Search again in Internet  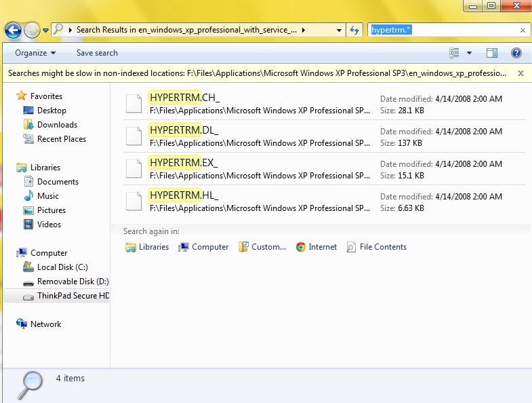pos(316,247)
